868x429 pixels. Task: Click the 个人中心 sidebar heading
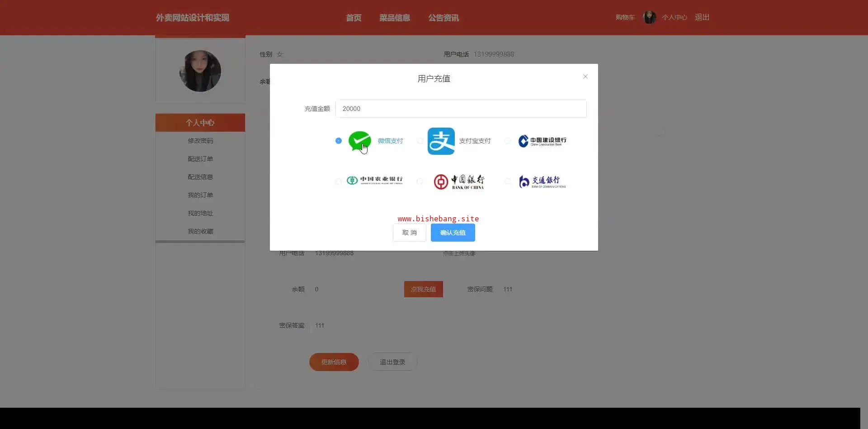coord(200,123)
